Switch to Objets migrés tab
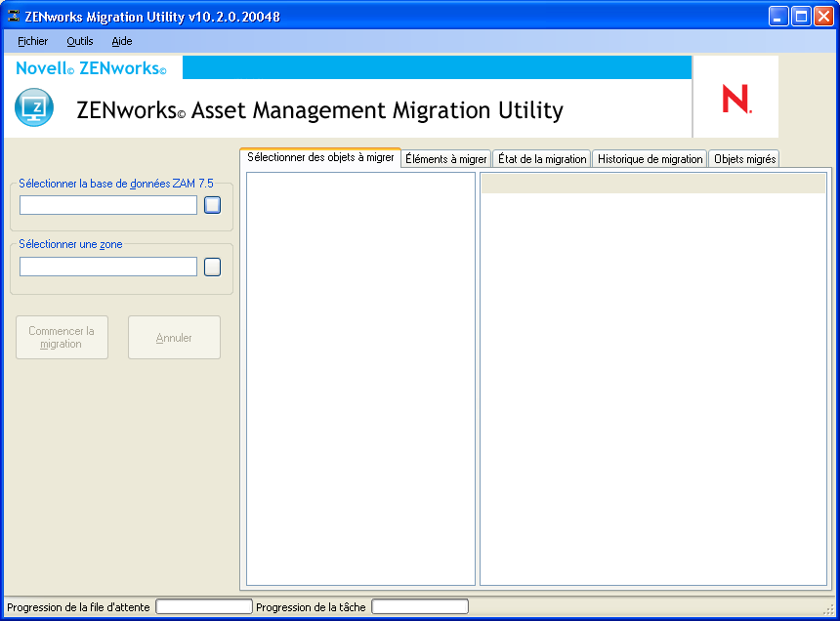Screen dimensions: 840x621 (x=744, y=159)
